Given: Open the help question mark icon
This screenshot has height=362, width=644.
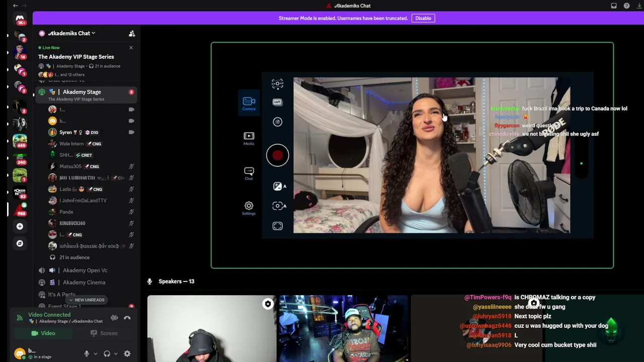Looking at the screenshot, I should (626, 6).
